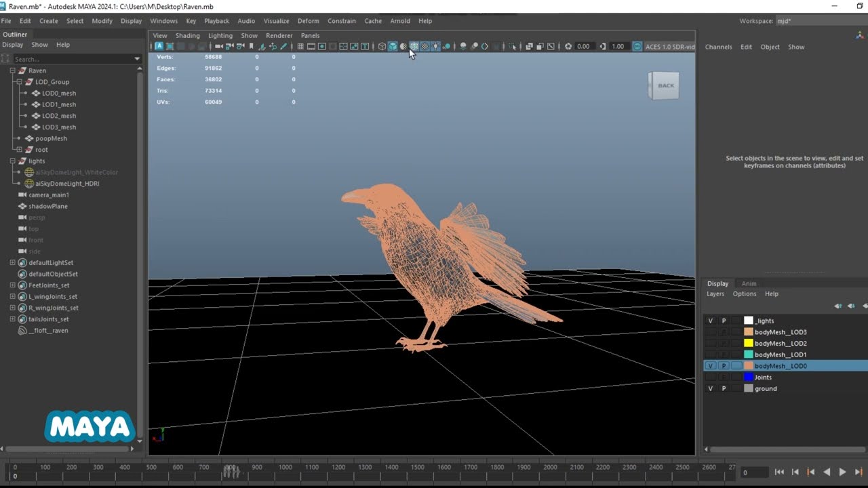868x488 pixels.
Task: Toggle the color management view transform icon
Action: tap(637, 47)
